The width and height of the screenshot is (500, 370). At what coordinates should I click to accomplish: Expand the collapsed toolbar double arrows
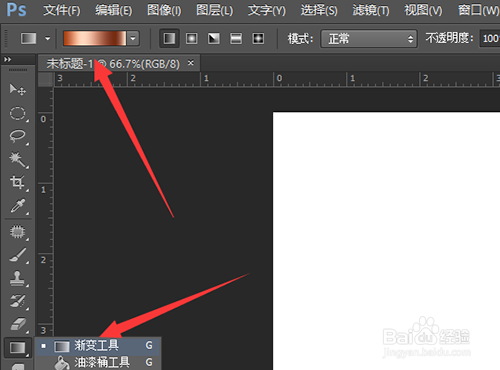pos(8,60)
